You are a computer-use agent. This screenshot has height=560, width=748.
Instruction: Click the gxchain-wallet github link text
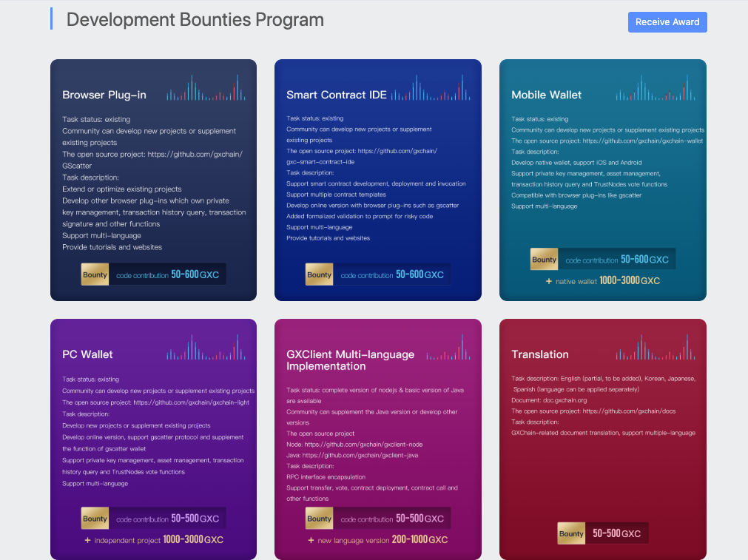[643, 141]
